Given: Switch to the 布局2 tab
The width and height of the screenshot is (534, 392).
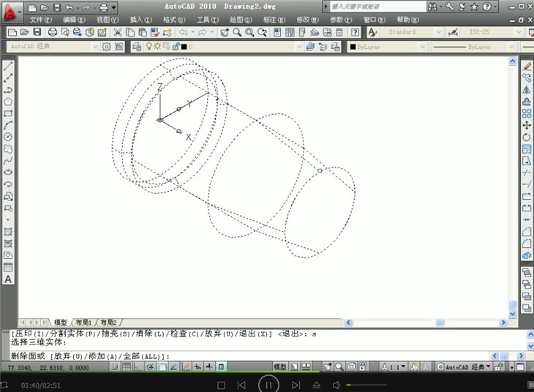Looking at the screenshot, I should [x=108, y=323].
